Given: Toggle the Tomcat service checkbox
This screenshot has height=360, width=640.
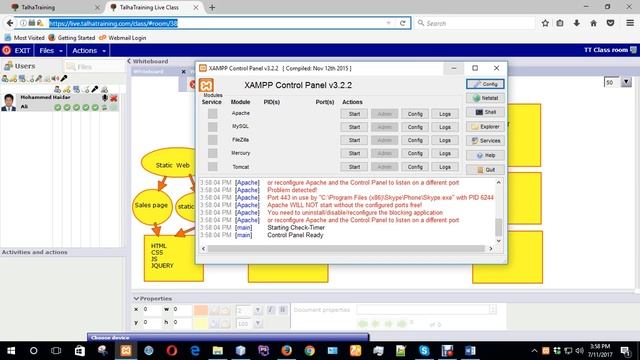Looking at the screenshot, I should (x=212, y=167).
